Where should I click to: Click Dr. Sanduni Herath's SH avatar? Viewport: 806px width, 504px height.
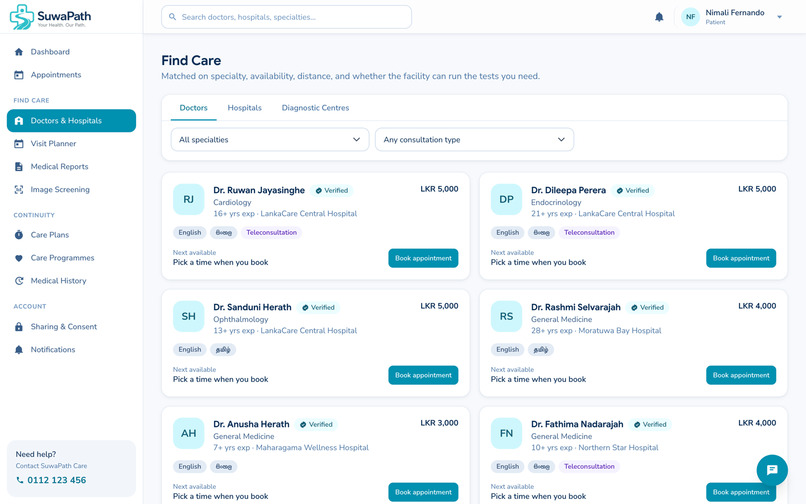[189, 316]
